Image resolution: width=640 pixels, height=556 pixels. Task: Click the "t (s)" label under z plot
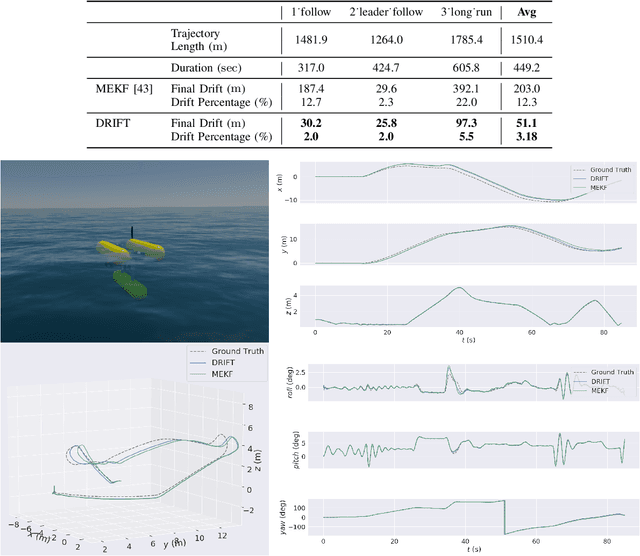point(469,340)
